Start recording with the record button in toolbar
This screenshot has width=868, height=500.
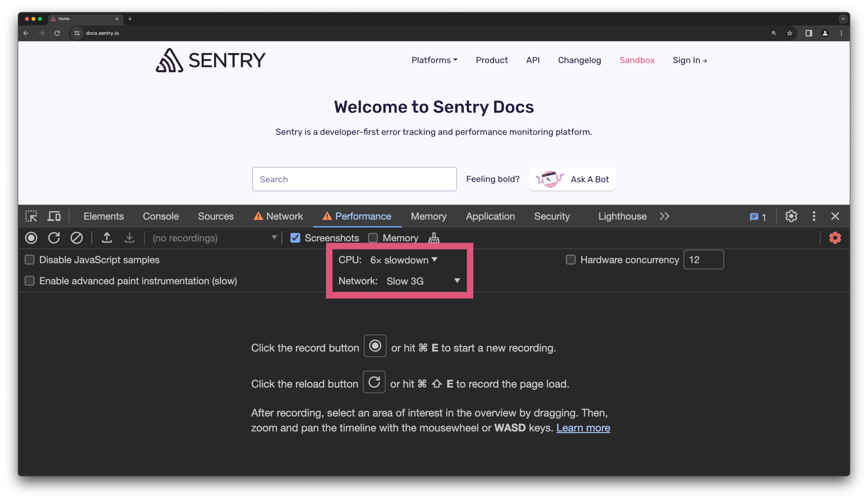pos(31,238)
